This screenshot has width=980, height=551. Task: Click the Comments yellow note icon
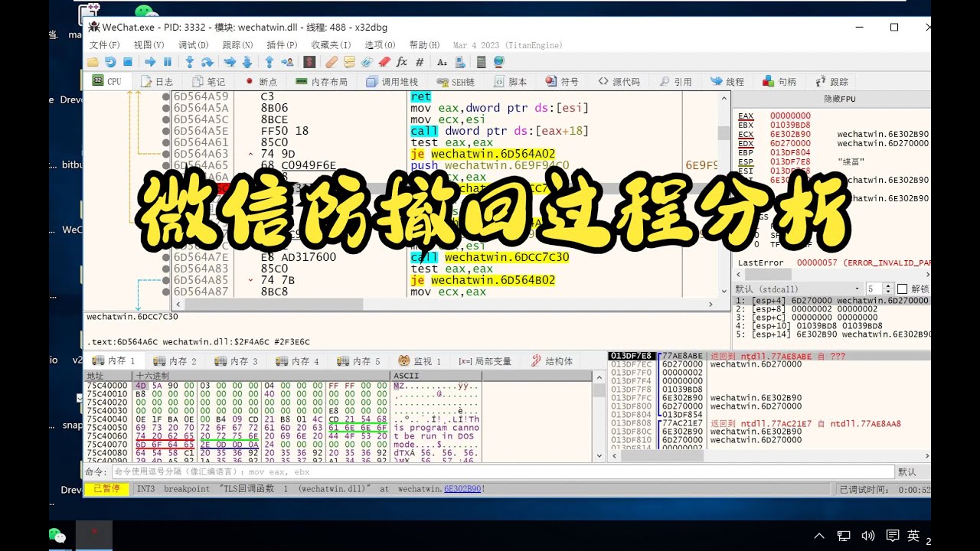pos(349,62)
